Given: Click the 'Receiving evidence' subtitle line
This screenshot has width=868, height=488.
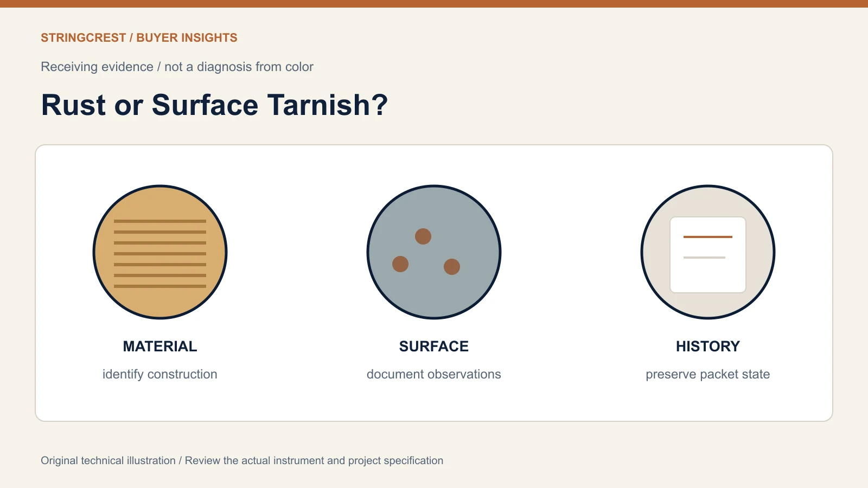Looking at the screenshot, I should pyautogui.click(x=177, y=67).
